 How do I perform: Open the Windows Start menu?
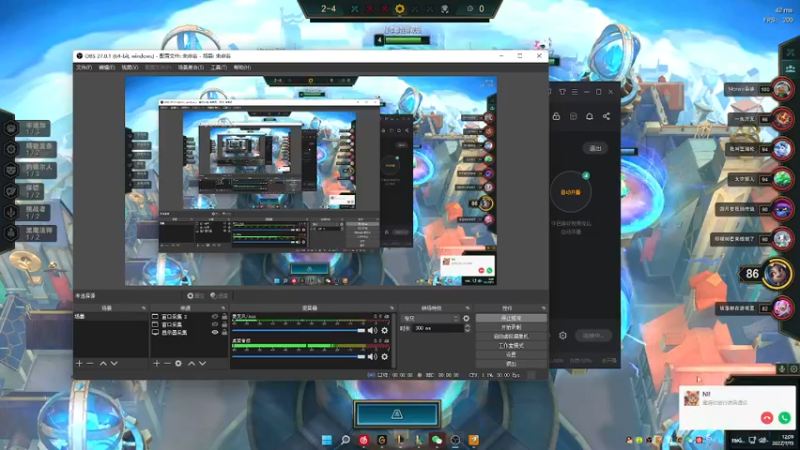click(x=327, y=440)
